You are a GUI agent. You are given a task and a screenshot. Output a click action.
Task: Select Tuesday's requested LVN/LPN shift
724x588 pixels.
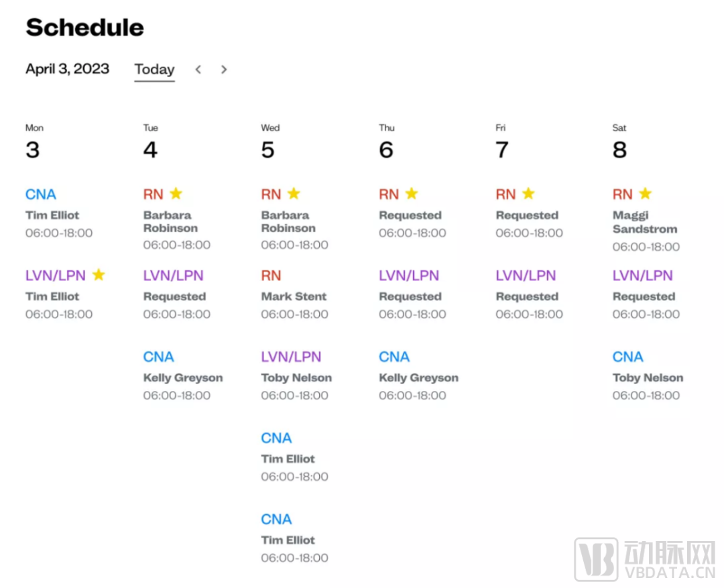(x=174, y=296)
